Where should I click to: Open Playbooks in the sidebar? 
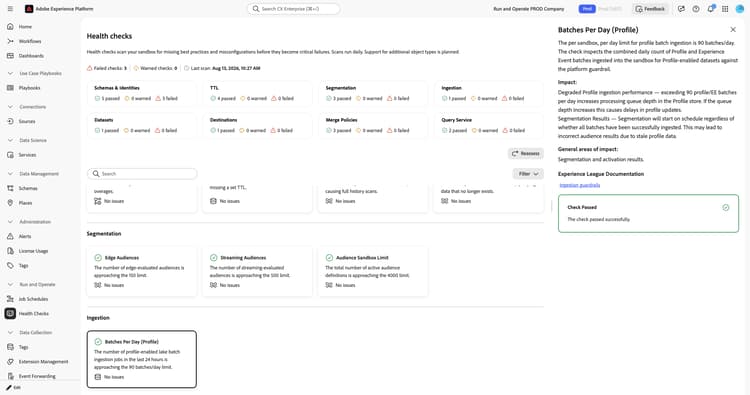point(29,88)
